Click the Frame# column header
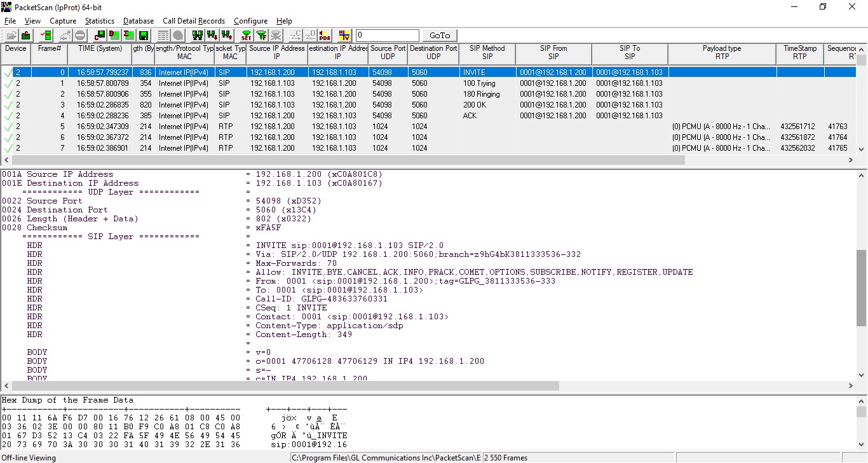The width and height of the screenshot is (868, 463). [x=50, y=53]
